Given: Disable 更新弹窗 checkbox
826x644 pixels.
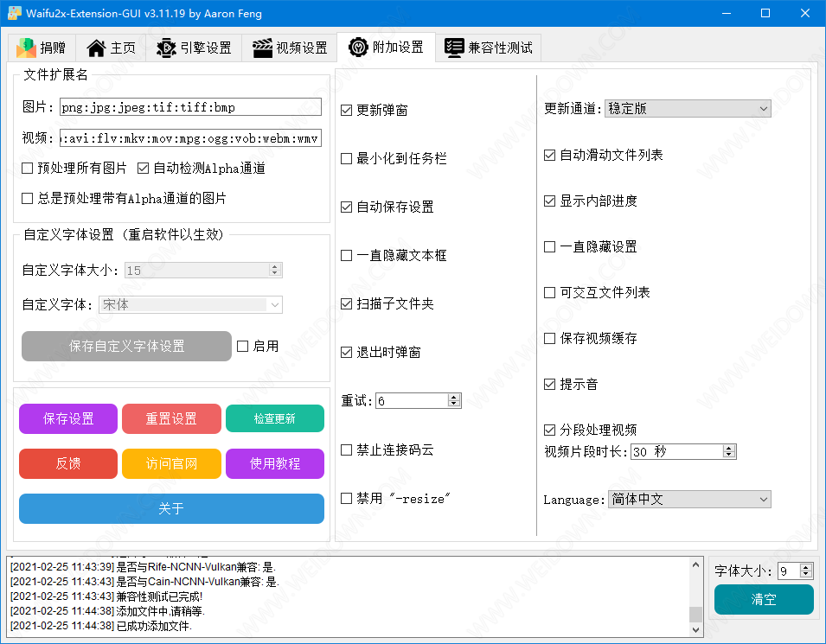Looking at the screenshot, I should tap(347, 110).
